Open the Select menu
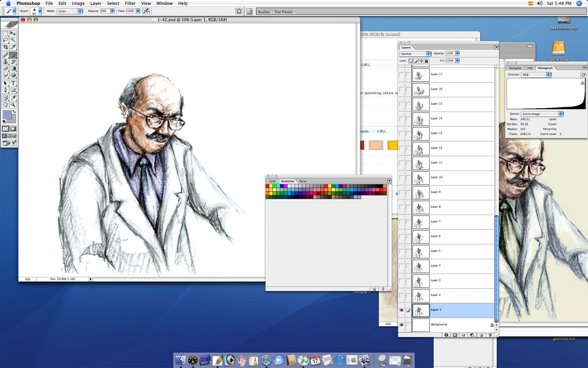The height and width of the screenshot is (368, 588). click(113, 3)
